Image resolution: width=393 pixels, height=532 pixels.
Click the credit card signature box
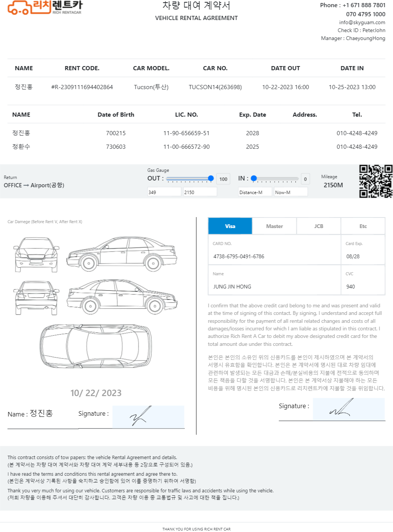(348, 409)
